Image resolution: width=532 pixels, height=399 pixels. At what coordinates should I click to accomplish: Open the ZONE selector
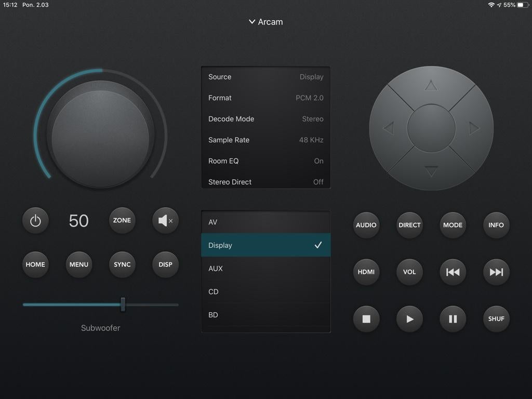pos(122,220)
